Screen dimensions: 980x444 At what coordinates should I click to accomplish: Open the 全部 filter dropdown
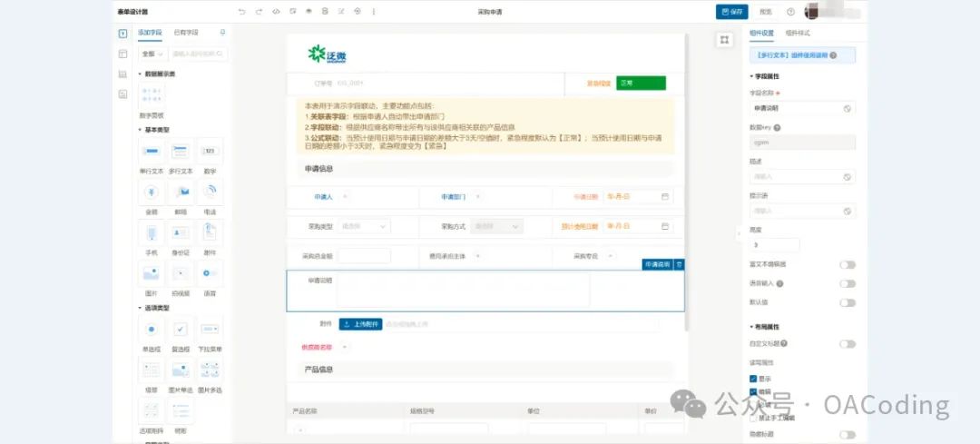pyautogui.click(x=152, y=54)
